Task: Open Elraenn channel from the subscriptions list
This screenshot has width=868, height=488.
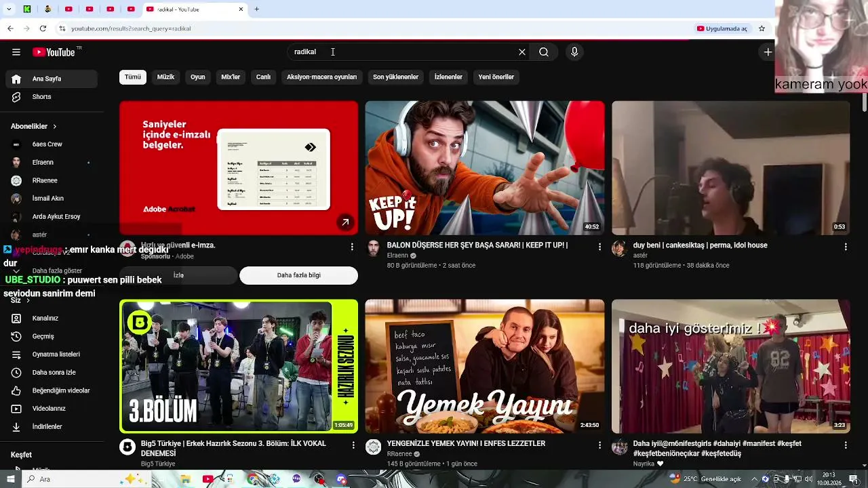Action: click(52, 163)
